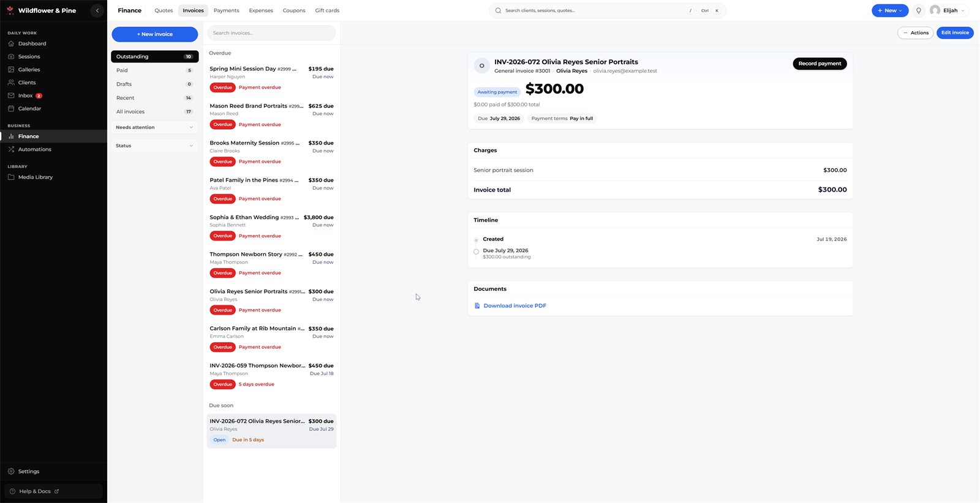Open the Sessions camera icon
Screen dimensions: 980x503
11,56
